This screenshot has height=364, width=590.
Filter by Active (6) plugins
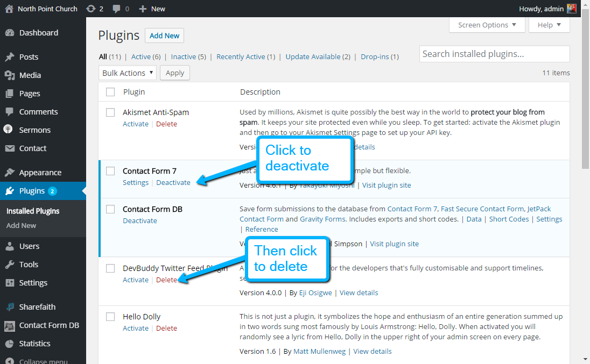[x=146, y=56]
